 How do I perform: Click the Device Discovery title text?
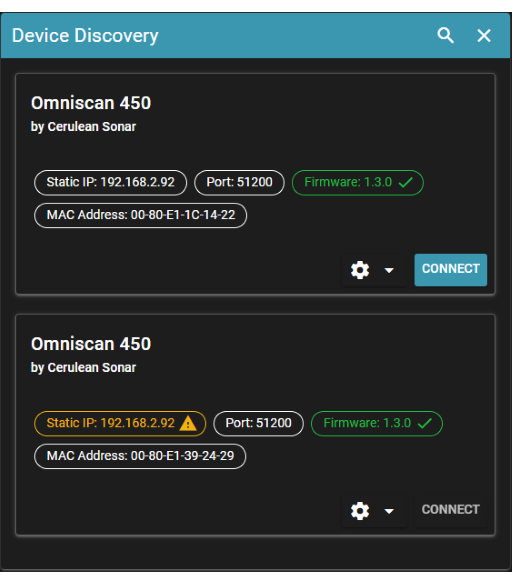85,36
